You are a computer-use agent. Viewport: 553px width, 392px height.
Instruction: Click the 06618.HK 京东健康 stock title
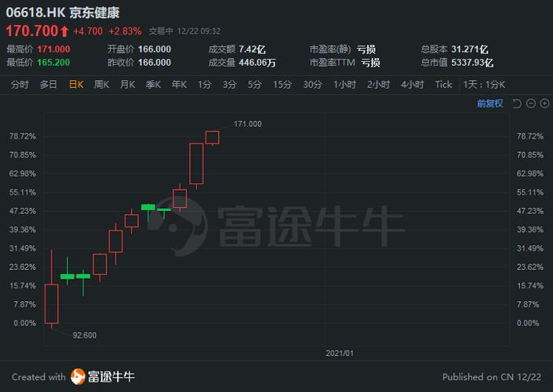[64, 13]
